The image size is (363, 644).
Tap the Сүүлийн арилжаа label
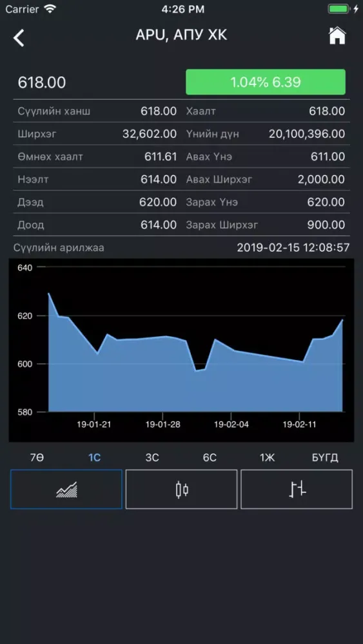(59, 248)
